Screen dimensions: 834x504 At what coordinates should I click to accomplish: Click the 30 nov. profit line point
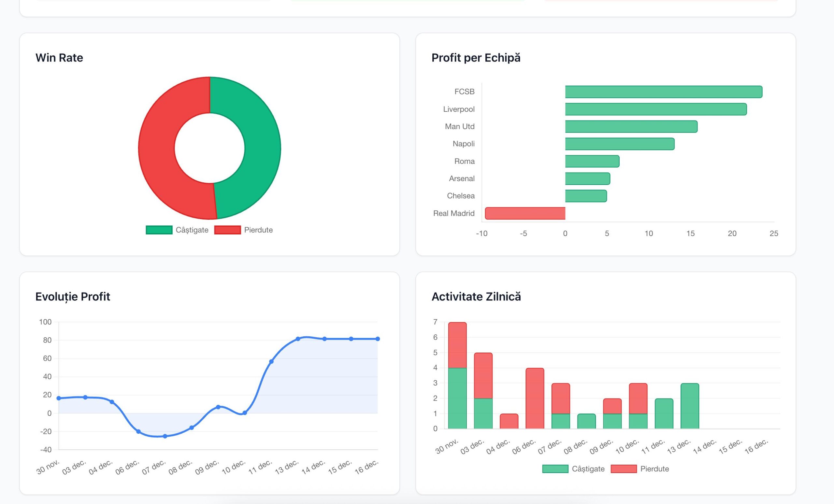59,398
